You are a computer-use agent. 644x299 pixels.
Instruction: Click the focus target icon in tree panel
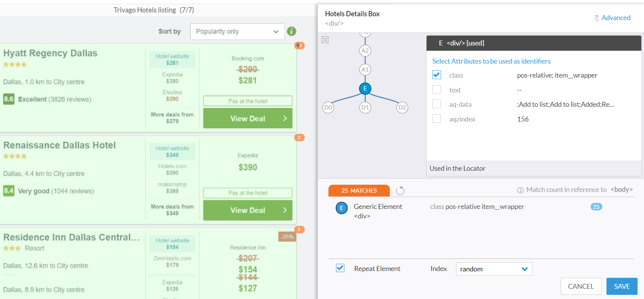pos(325,40)
